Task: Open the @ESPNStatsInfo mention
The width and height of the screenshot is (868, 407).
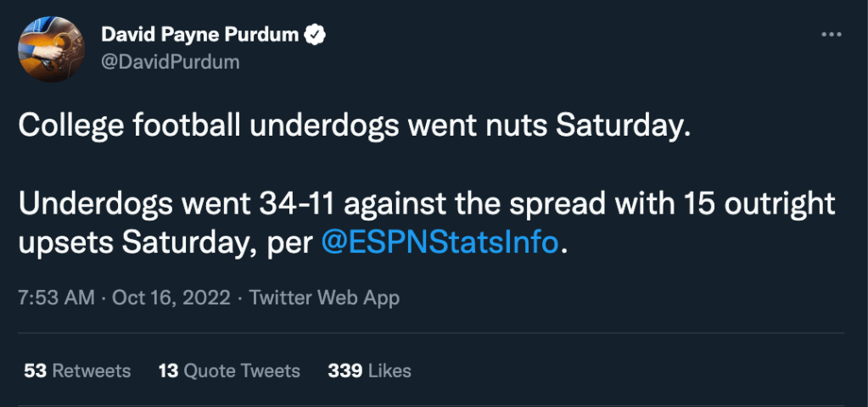Action: 440,242
